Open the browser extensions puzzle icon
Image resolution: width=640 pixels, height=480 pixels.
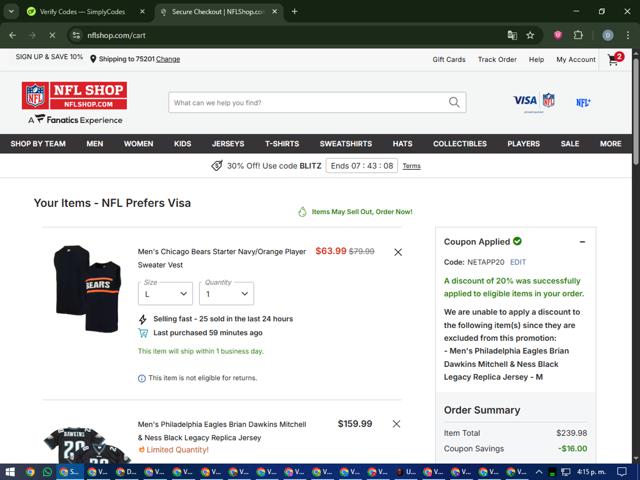tap(578, 35)
